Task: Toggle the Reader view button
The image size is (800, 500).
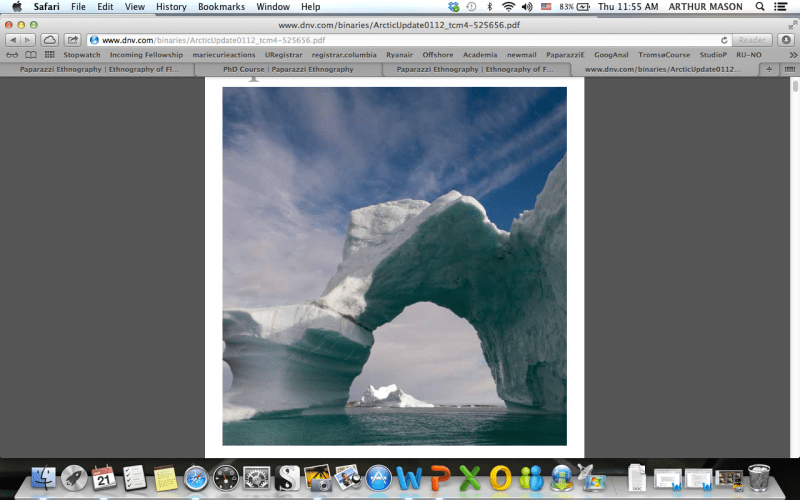Action: click(753, 40)
